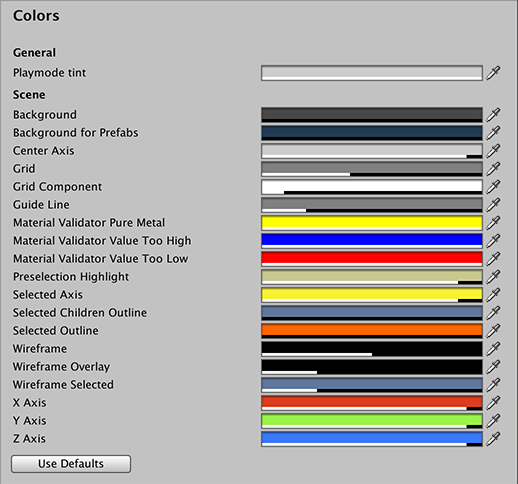Activate the Preselection Highlight eyedropper
The width and height of the screenshot is (518, 484).
pyautogui.click(x=493, y=277)
